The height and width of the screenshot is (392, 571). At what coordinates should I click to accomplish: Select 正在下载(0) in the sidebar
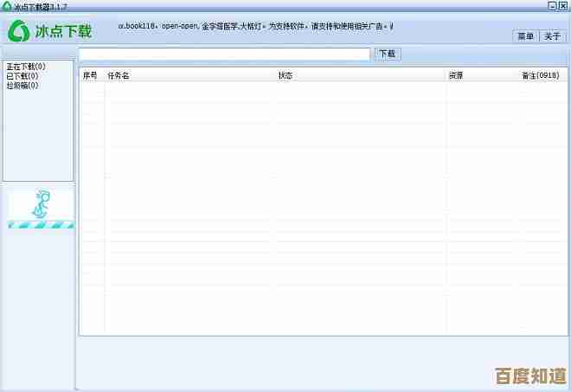(26, 67)
